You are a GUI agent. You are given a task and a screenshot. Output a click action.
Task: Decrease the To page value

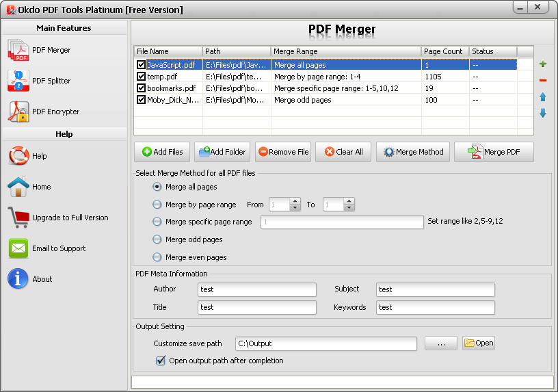click(349, 207)
